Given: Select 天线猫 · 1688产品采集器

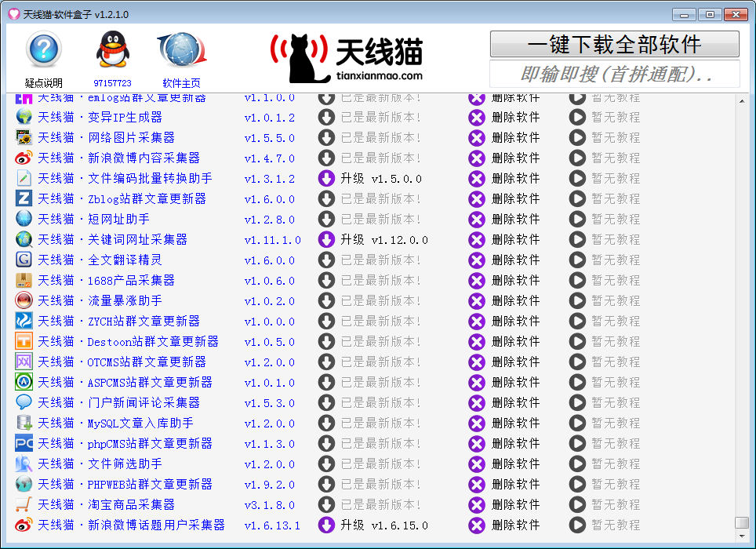Looking at the screenshot, I should [x=106, y=281].
